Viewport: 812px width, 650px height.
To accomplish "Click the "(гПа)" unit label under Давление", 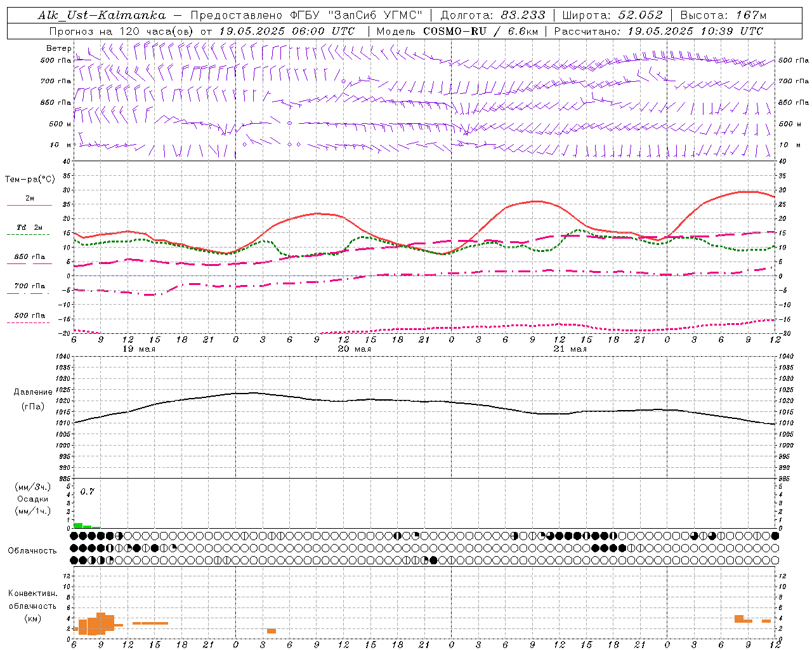I will click(x=32, y=407).
